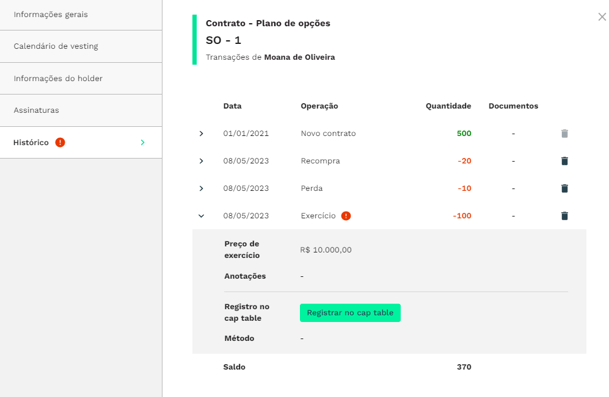This screenshot has width=609, height=397.
Task: Go to Informações do holder tab
Action: pos(81,78)
